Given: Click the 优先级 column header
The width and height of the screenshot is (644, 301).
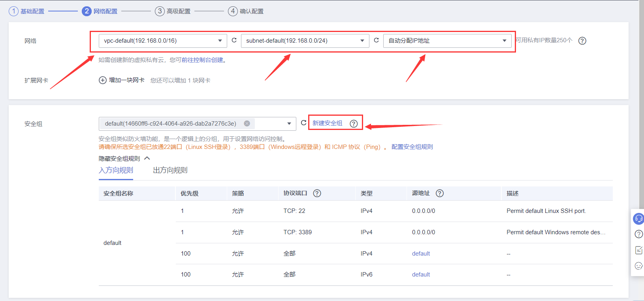Looking at the screenshot, I should [x=190, y=193].
